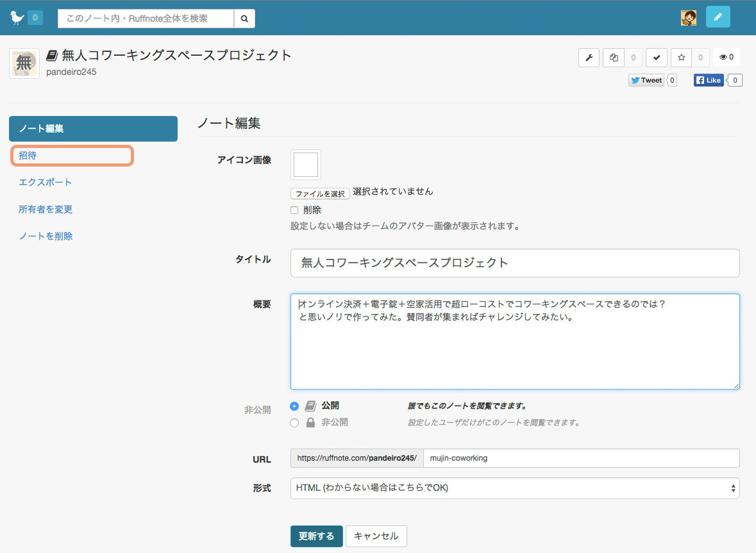The width and height of the screenshot is (756, 553).
Task: Open the エクスポート sidebar item
Action: tap(46, 183)
